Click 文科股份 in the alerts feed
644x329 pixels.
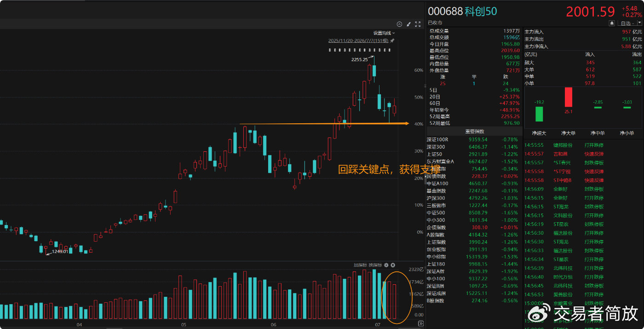[x=563, y=215]
